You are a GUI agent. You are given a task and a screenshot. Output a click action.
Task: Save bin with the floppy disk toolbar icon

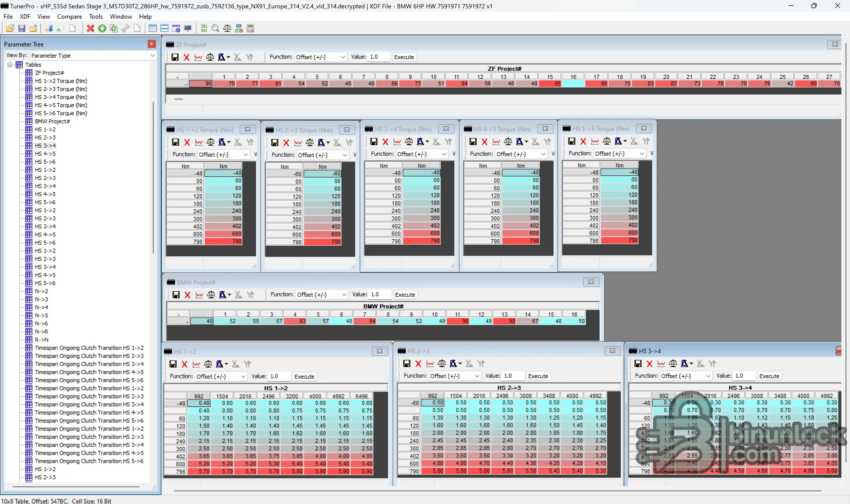(x=22, y=29)
